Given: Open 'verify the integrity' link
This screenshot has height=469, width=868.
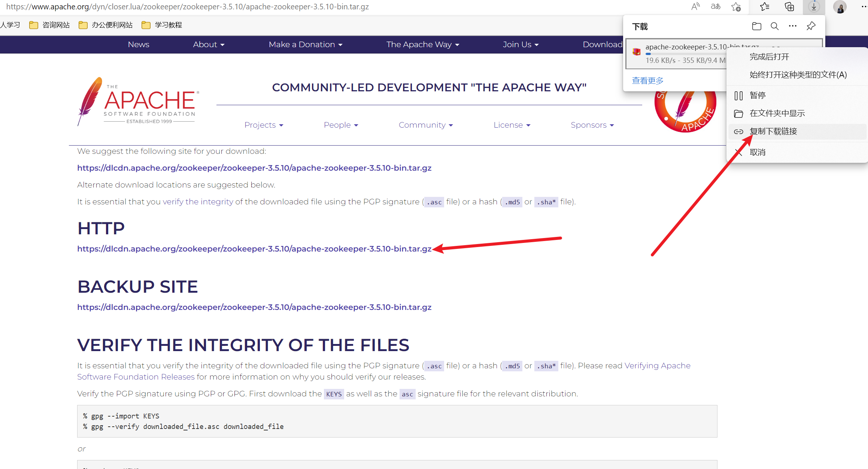Looking at the screenshot, I should tap(198, 202).
